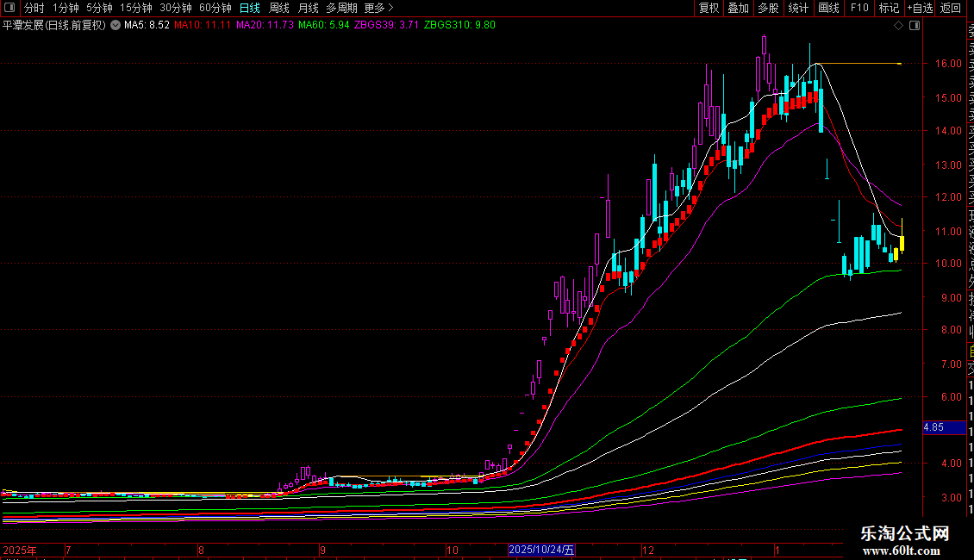
Task: Click the 4.85 price label on the axis
Action: pos(933,427)
